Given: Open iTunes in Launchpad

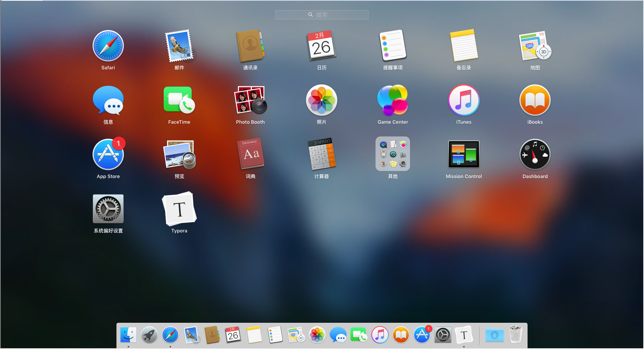Looking at the screenshot, I should 464,100.
